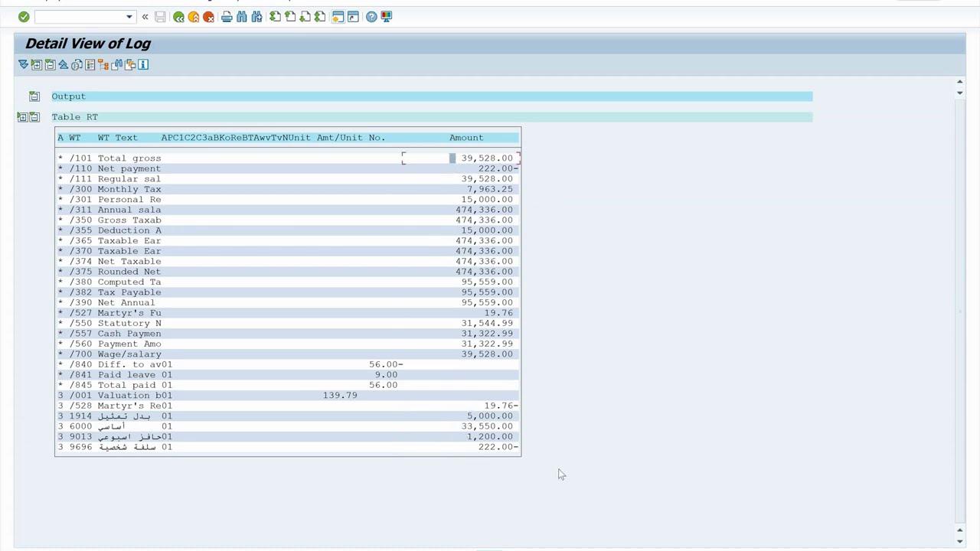Select the wage type 9696 row
The image size is (980, 551).
pos(288,448)
